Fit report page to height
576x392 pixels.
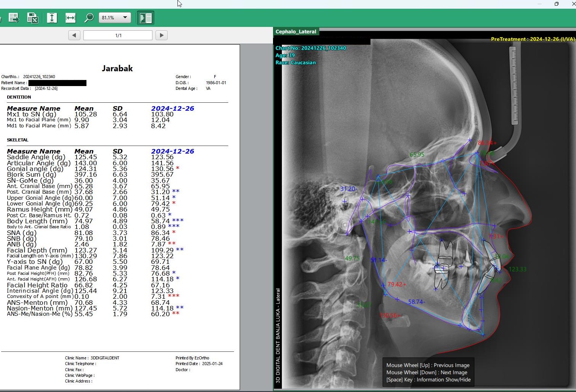pos(52,18)
